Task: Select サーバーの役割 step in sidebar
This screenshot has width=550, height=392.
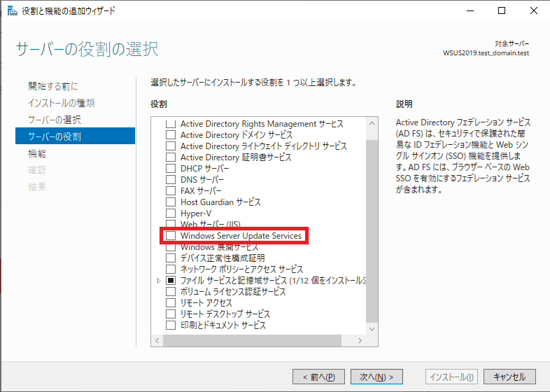Action: [x=75, y=136]
